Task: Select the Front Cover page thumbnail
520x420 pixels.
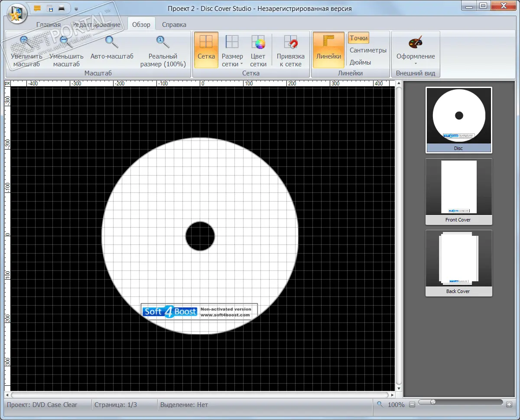Action: (458, 191)
